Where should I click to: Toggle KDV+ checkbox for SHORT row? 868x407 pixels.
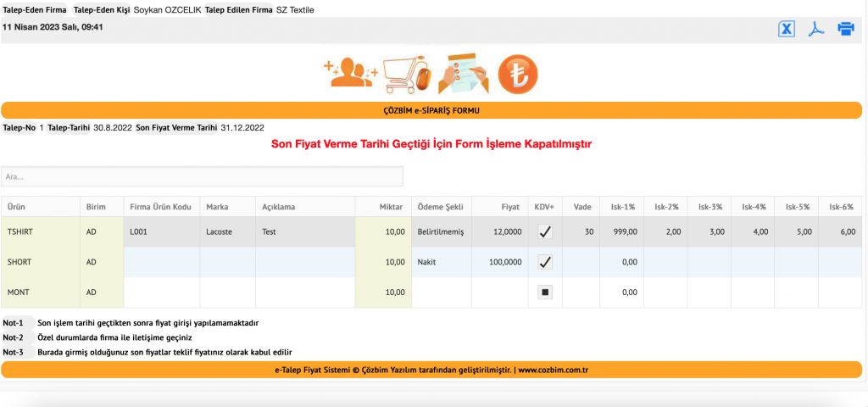(x=545, y=262)
